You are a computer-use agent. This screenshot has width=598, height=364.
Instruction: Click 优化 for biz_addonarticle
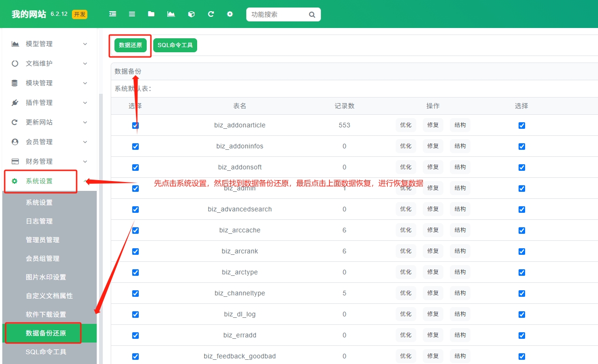point(406,125)
